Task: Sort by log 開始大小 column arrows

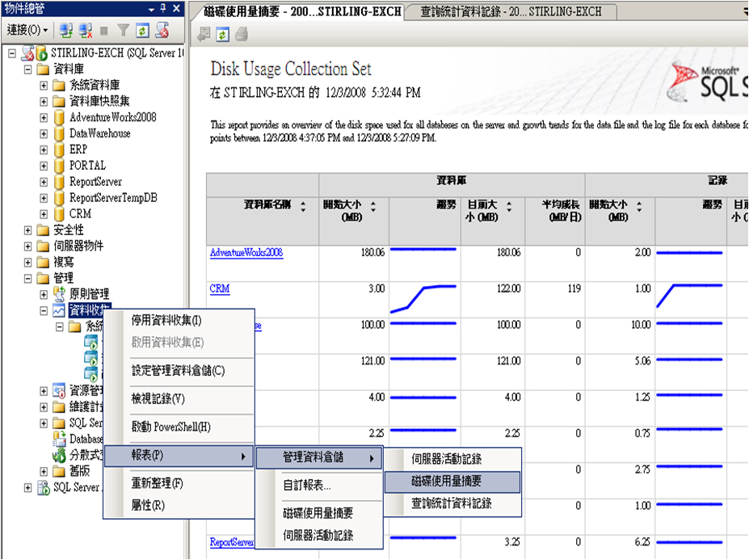Action: (639, 206)
